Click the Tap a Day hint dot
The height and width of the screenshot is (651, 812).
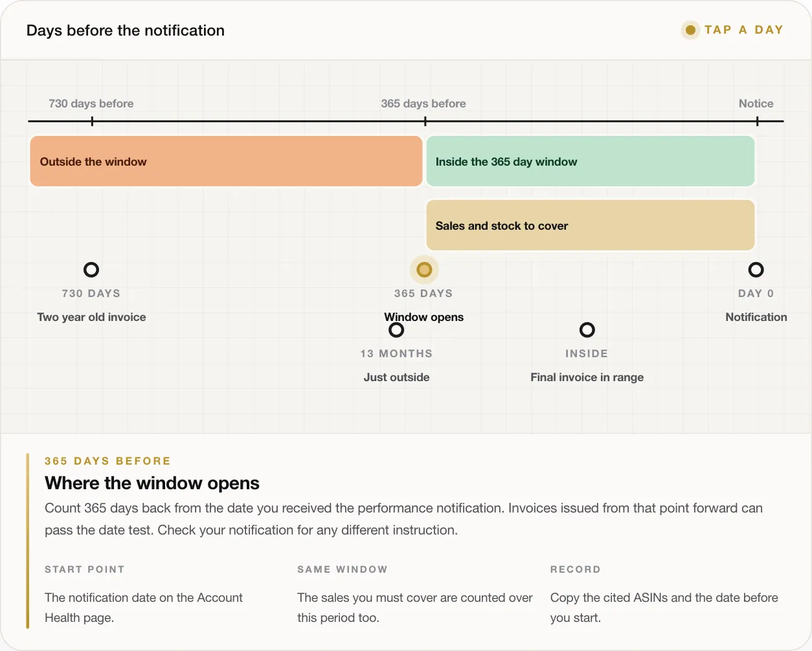click(690, 30)
